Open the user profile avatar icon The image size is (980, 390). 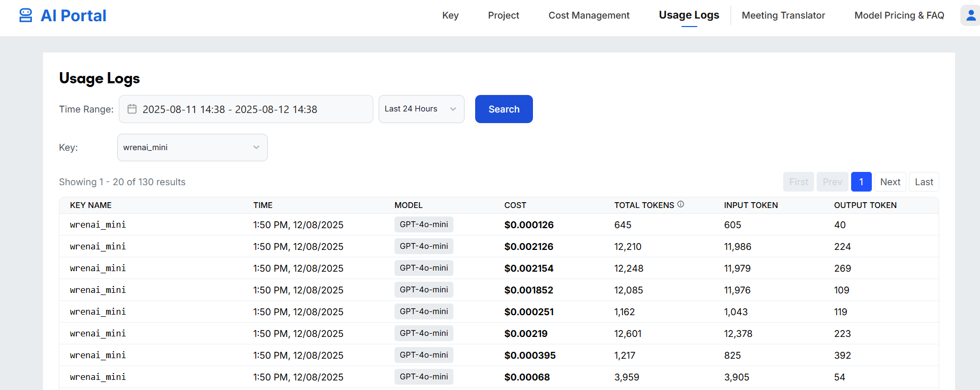(970, 15)
